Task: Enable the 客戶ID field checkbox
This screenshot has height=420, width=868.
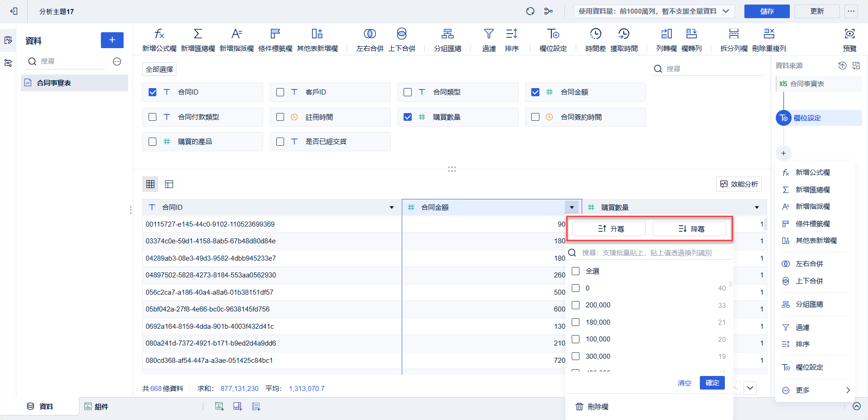Action: point(279,92)
